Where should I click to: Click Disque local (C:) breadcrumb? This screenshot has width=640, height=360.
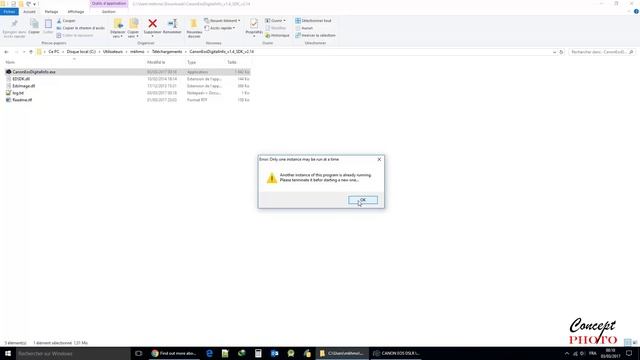coord(81,52)
